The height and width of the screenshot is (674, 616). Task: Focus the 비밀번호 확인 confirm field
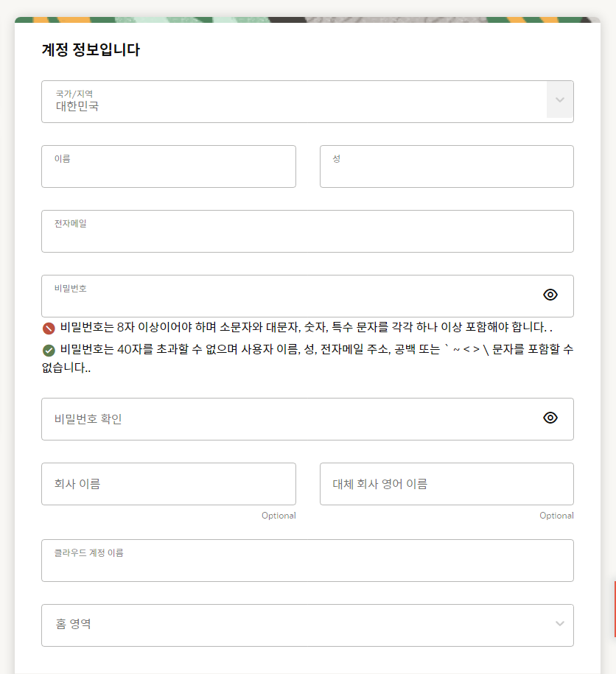[307, 419]
